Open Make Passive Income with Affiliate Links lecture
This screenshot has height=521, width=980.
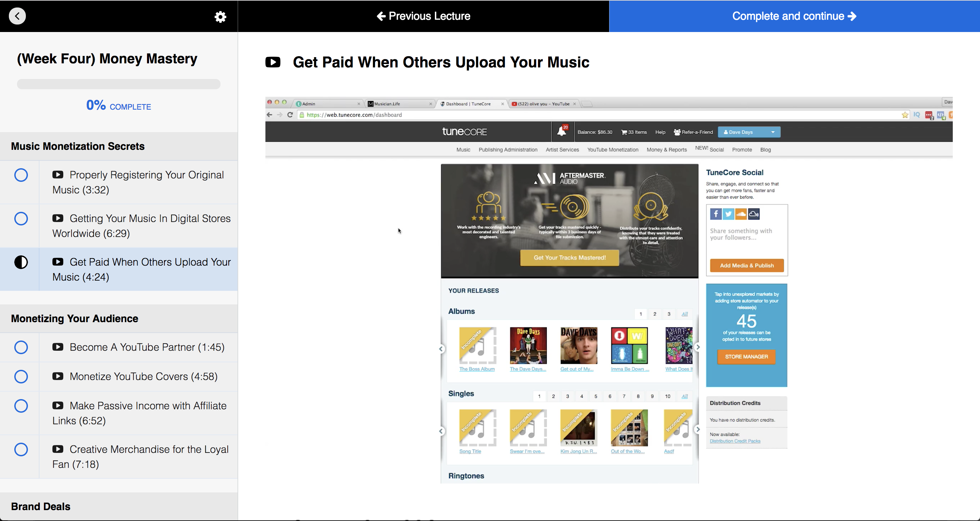[x=139, y=413]
